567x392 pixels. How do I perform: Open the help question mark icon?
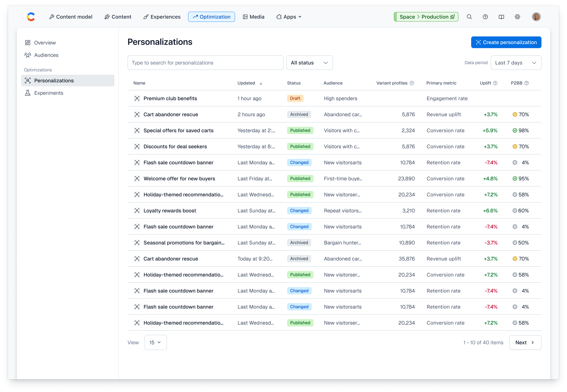click(485, 17)
